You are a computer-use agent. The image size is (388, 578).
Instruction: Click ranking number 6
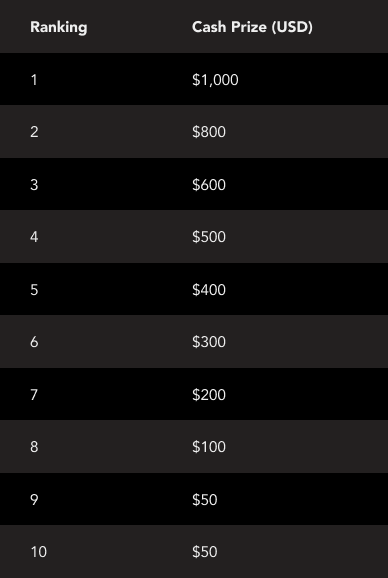tap(34, 342)
